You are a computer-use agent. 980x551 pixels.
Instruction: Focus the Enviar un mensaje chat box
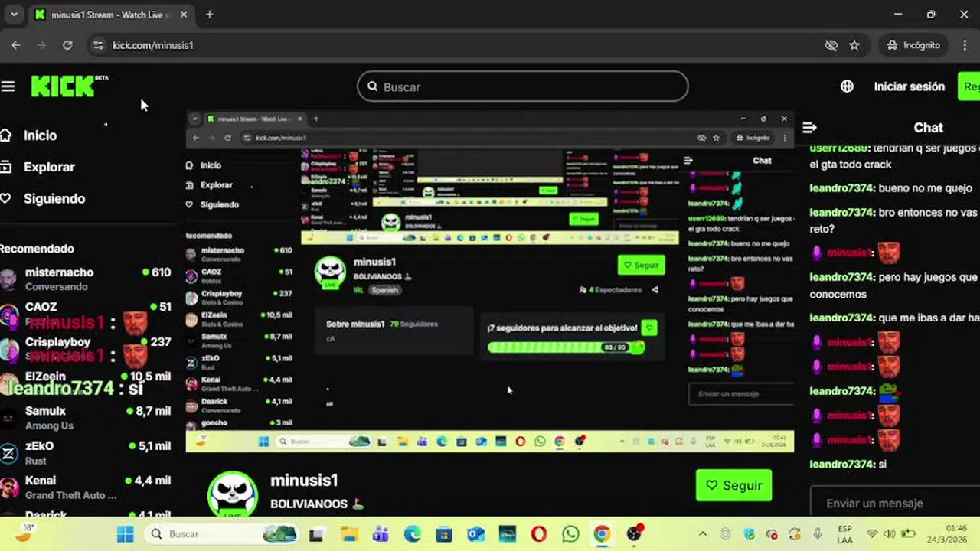(x=894, y=503)
